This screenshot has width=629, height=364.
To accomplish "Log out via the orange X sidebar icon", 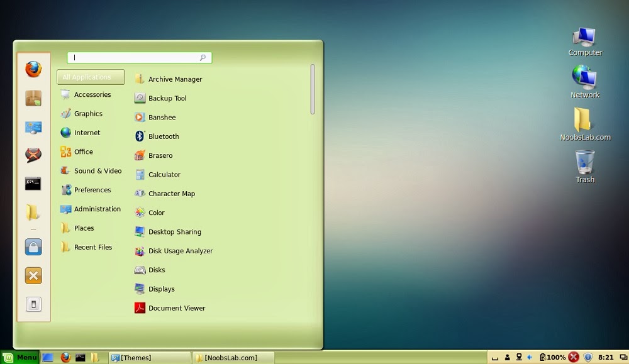I will (x=33, y=275).
